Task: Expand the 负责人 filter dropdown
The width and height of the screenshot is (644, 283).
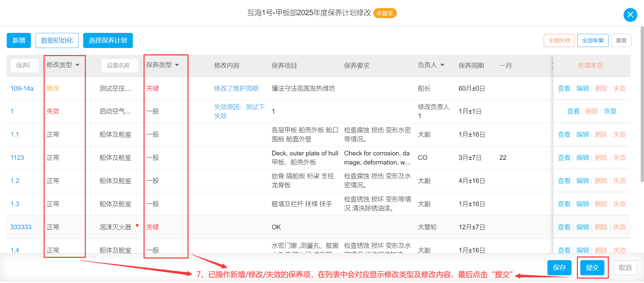Action: tap(442, 65)
